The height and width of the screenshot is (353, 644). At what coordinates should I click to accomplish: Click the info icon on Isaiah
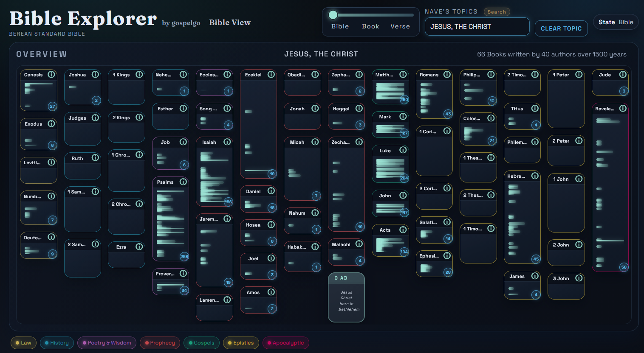227,142
